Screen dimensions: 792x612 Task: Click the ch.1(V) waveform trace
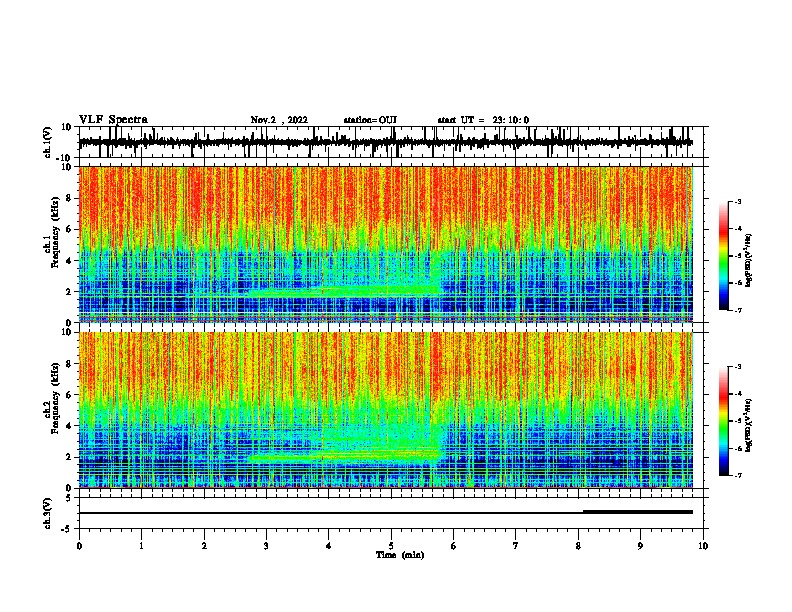click(385, 142)
